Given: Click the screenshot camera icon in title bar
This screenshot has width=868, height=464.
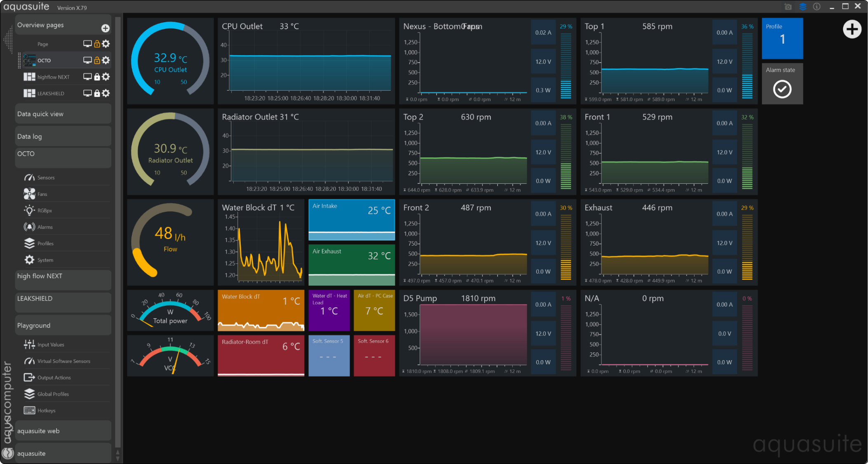Looking at the screenshot, I should [788, 7].
